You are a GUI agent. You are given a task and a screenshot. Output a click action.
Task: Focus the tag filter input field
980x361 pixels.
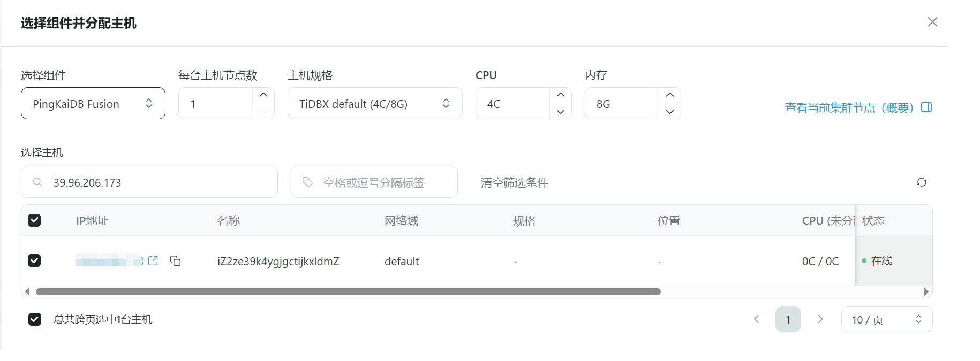[x=380, y=183]
